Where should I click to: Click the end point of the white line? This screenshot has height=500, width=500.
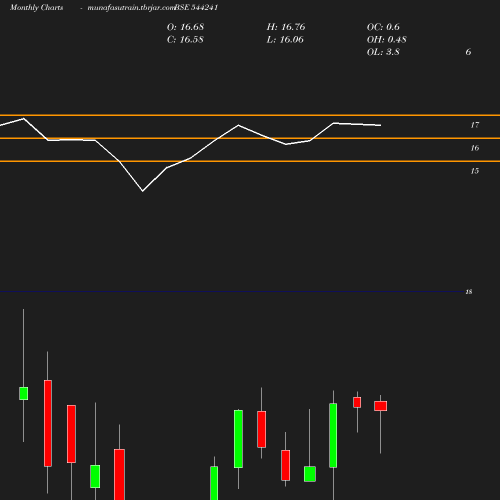click(x=381, y=125)
